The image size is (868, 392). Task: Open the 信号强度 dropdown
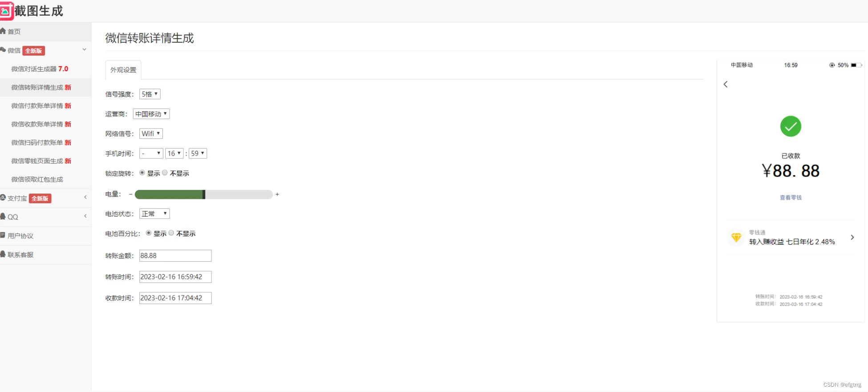(150, 94)
